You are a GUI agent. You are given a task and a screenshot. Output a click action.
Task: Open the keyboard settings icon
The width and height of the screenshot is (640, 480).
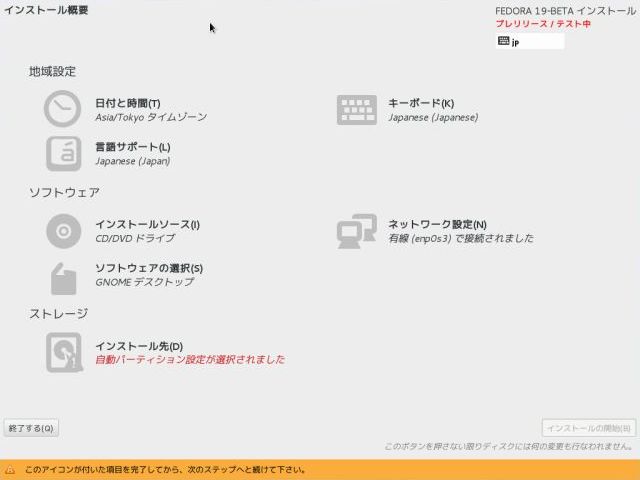[x=357, y=110]
